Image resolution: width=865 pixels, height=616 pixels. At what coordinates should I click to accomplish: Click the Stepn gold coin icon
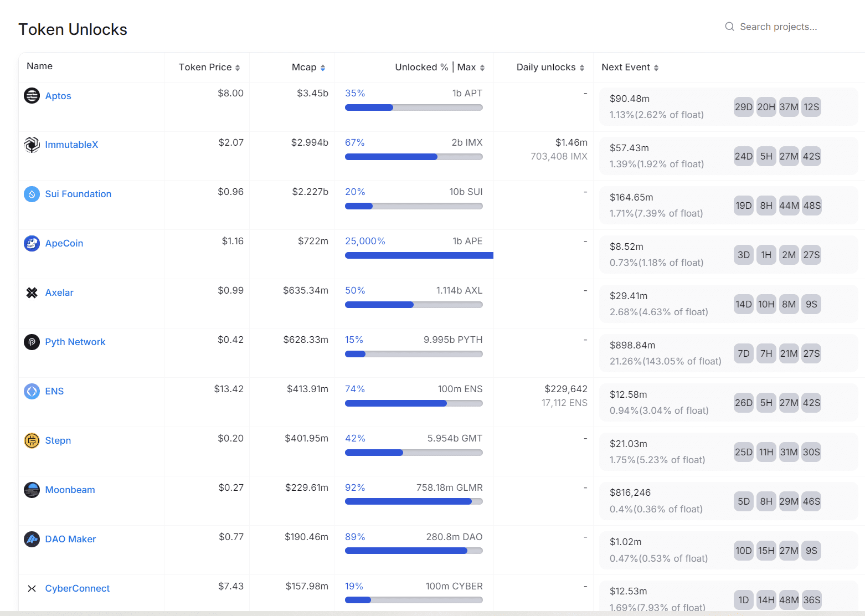click(32, 440)
